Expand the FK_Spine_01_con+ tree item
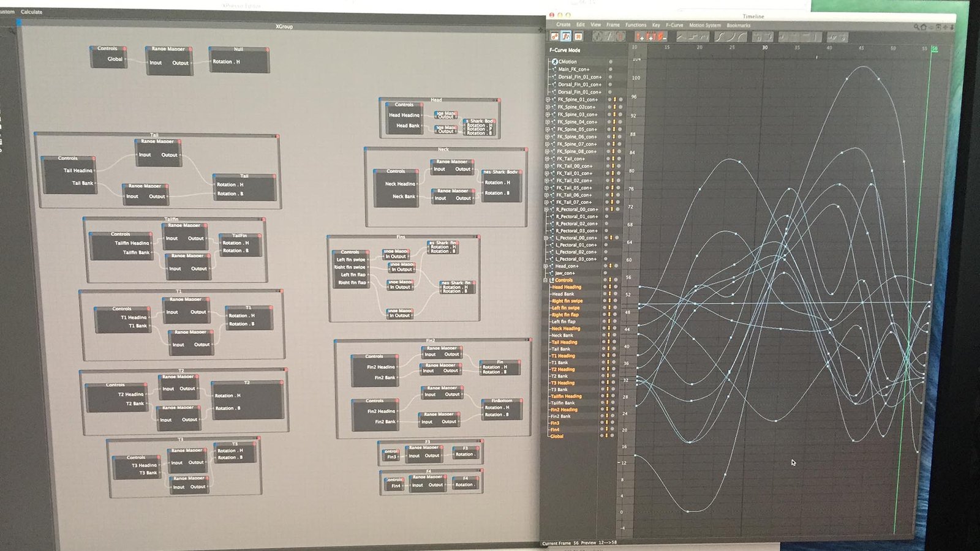 point(548,99)
